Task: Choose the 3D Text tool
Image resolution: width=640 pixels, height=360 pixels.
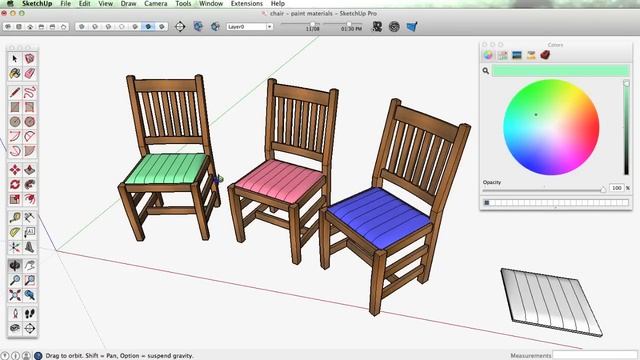Action: point(29,247)
